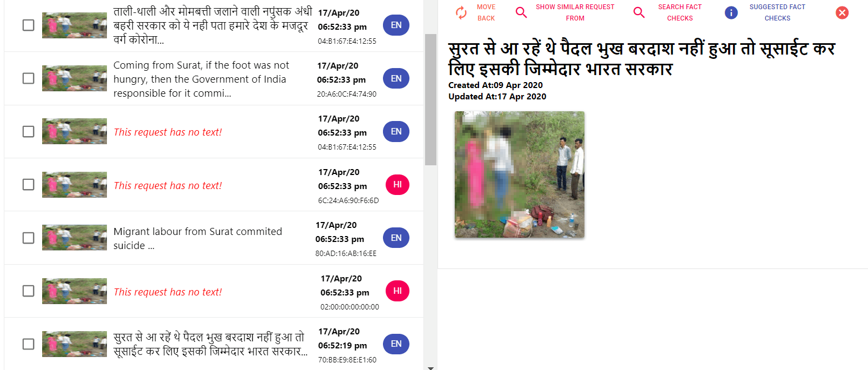Open the thumbnail on the Coming from Surat row

(x=75, y=78)
